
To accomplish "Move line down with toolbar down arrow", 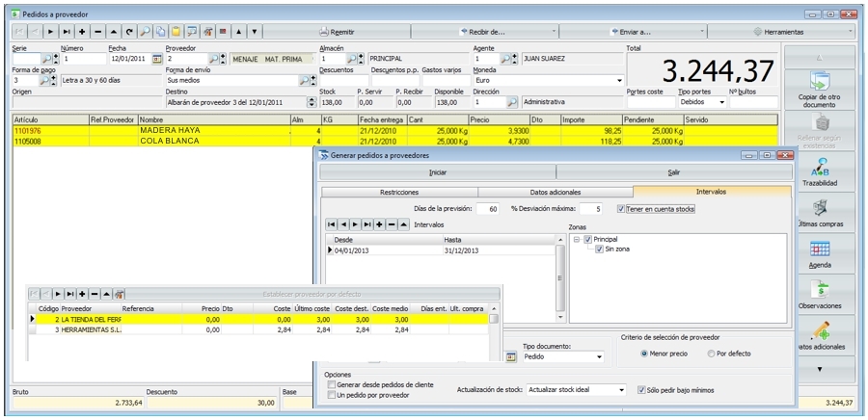I will (x=254, y=32).
